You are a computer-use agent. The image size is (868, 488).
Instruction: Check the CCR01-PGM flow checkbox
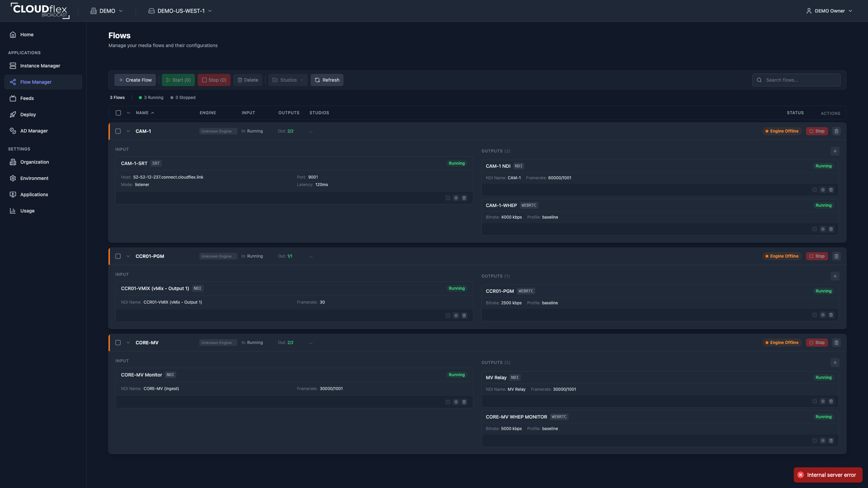pos(118,256)
